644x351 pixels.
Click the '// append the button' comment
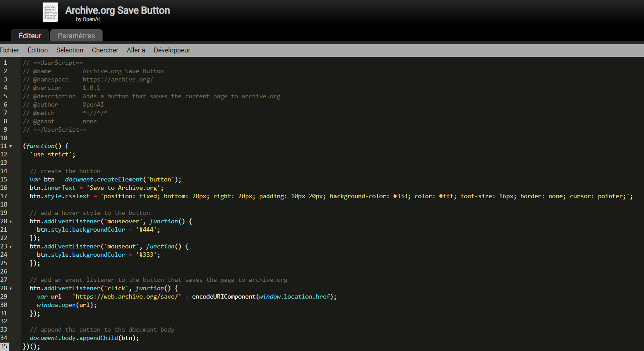coord(102,330)
